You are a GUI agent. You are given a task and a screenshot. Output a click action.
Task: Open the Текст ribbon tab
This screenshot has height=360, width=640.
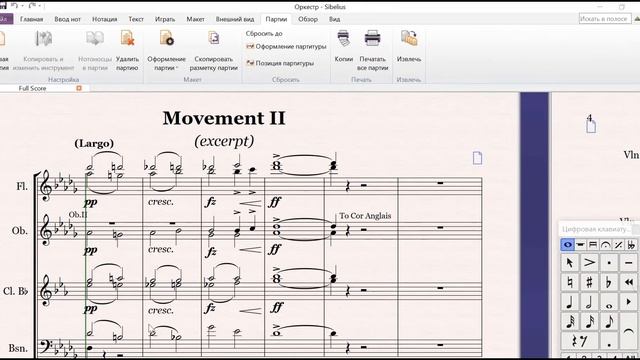pos(136,19)
